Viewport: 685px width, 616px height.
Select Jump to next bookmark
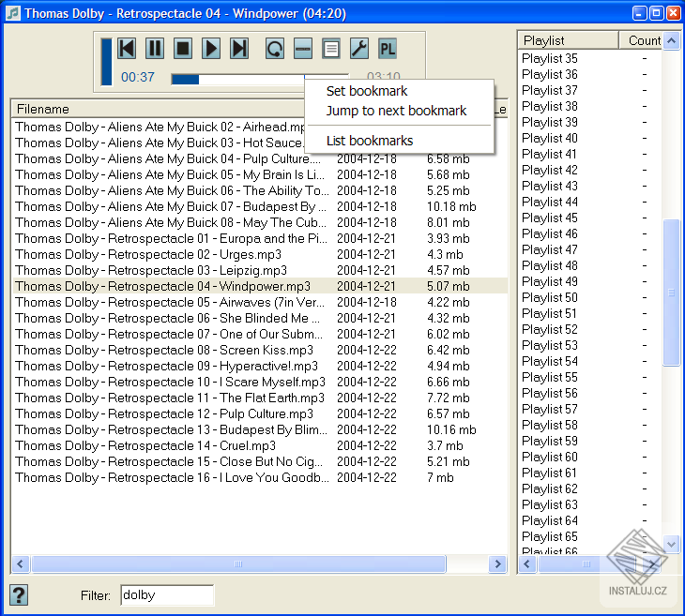coord(396,111)
